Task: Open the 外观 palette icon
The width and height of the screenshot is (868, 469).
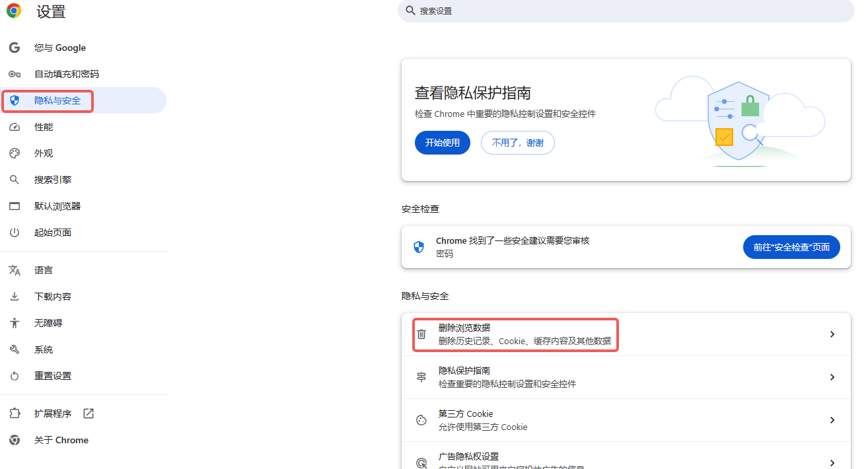Action: tap(14, 153)
